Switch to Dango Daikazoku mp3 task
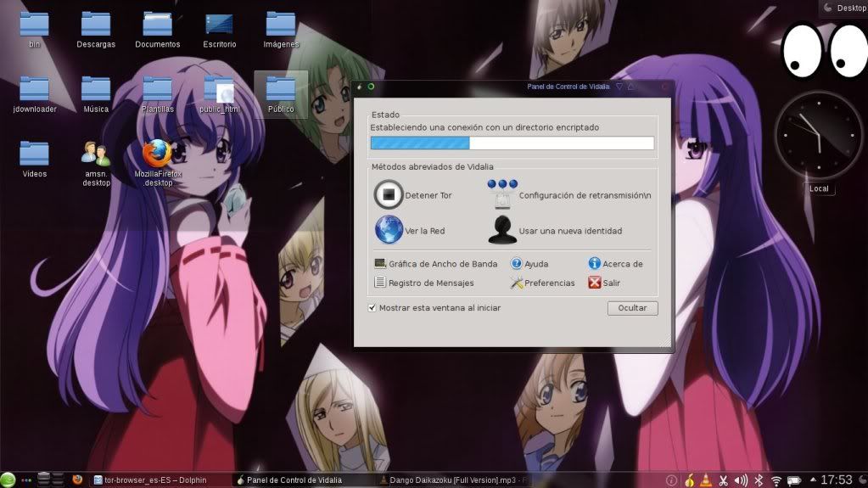 [x=454, y=480]
